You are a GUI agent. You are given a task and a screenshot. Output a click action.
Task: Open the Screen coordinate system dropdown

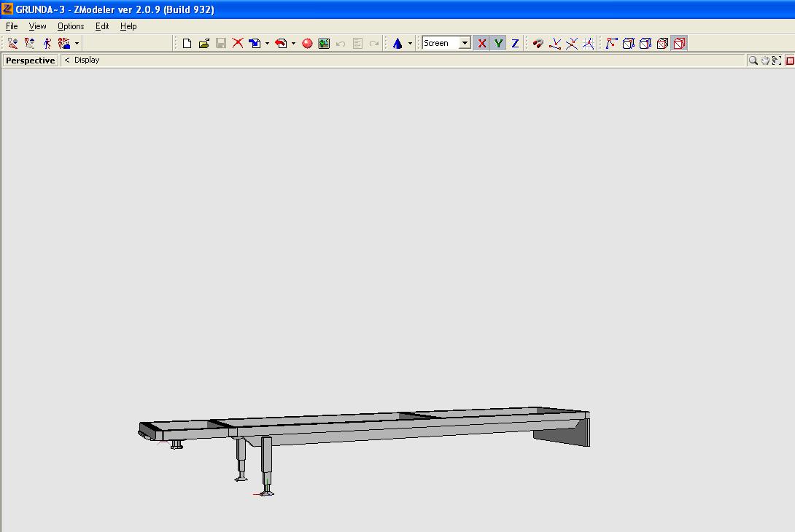pos(465,44)
